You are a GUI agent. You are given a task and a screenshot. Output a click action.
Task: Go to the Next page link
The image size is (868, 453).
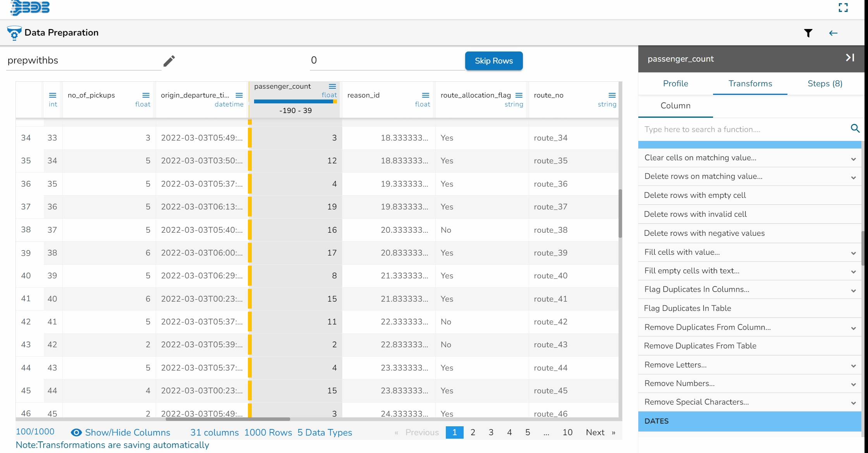[x=595, y=432]
